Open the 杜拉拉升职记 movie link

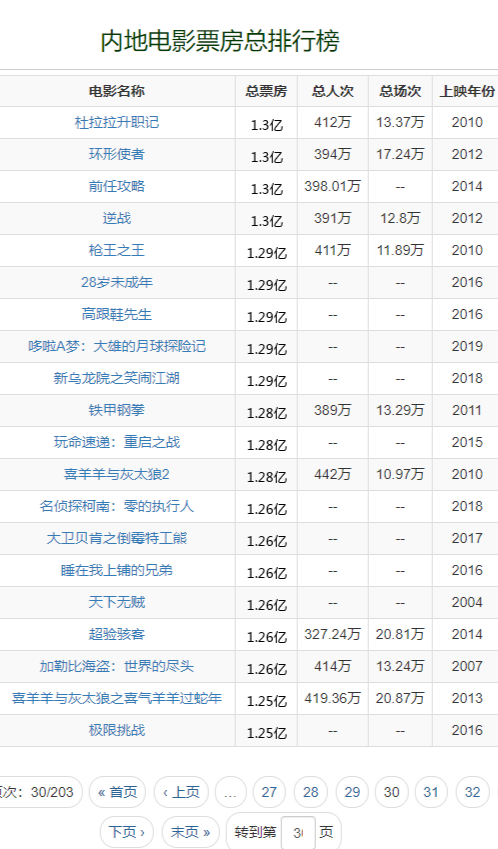116,122
